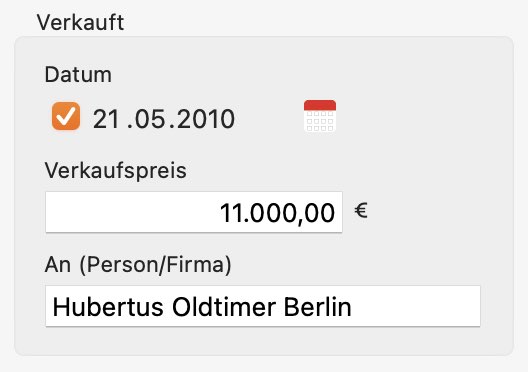Click the white checkmark beside the date
Screen dimensions: 528x372
(66, 116)
